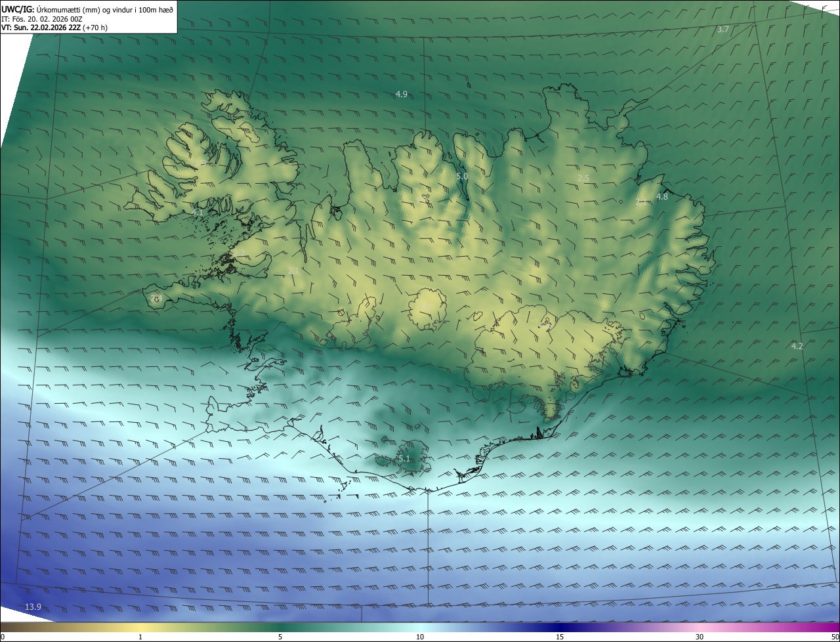The height and width of the screenshot is (642, 840).
Task: Click the 1 tick label on the color scale
Action: point(140,637)
